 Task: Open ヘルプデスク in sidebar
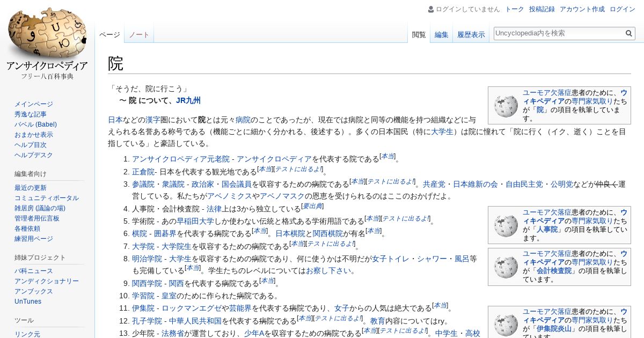pyautogui.click(x=34, y=155)
